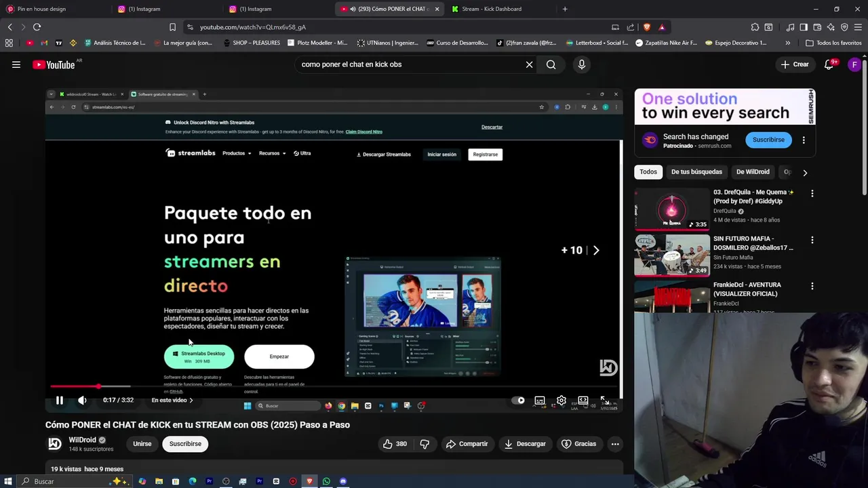Screen dimensions: 868x488
Task: Toggle player fullscreen mode
Action: [604, 400]
